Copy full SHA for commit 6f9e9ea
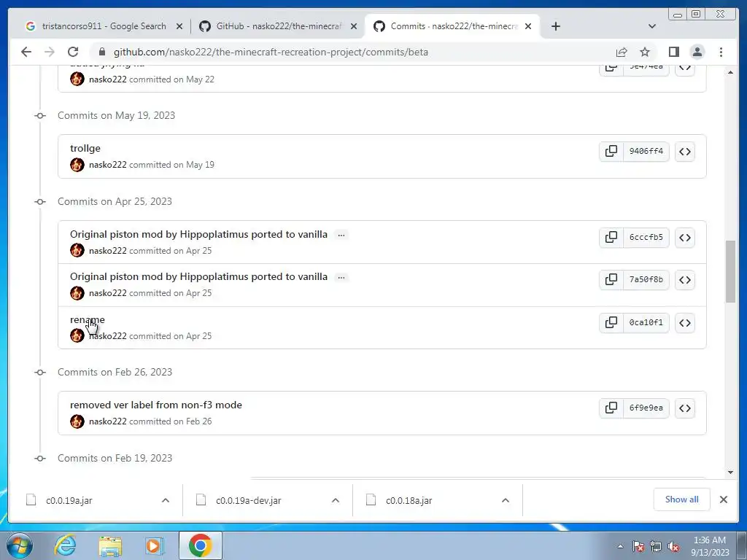The height and width of the screenshot is (560, 747). [611, 408]
